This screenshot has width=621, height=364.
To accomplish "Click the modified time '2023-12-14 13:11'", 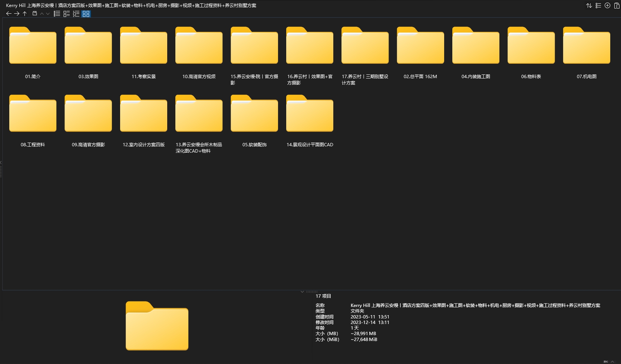I will coord(370,323).
